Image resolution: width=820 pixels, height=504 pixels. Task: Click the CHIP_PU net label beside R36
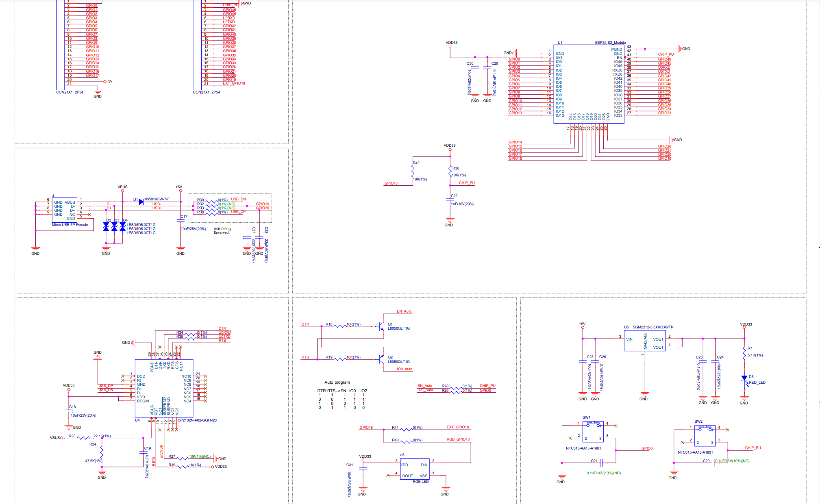pos(467,183)
